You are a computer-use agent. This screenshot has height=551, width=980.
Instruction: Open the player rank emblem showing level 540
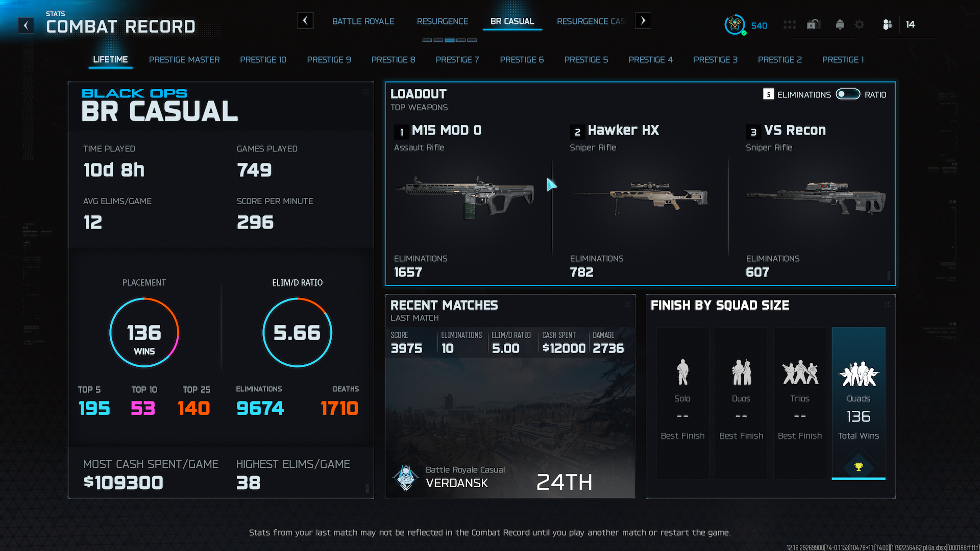point(735,24)
